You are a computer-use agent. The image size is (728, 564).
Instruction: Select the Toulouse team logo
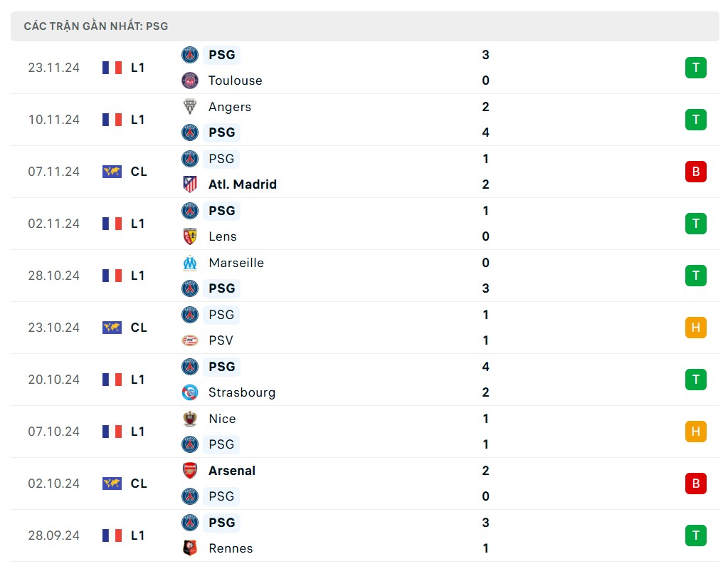[189, 80]
